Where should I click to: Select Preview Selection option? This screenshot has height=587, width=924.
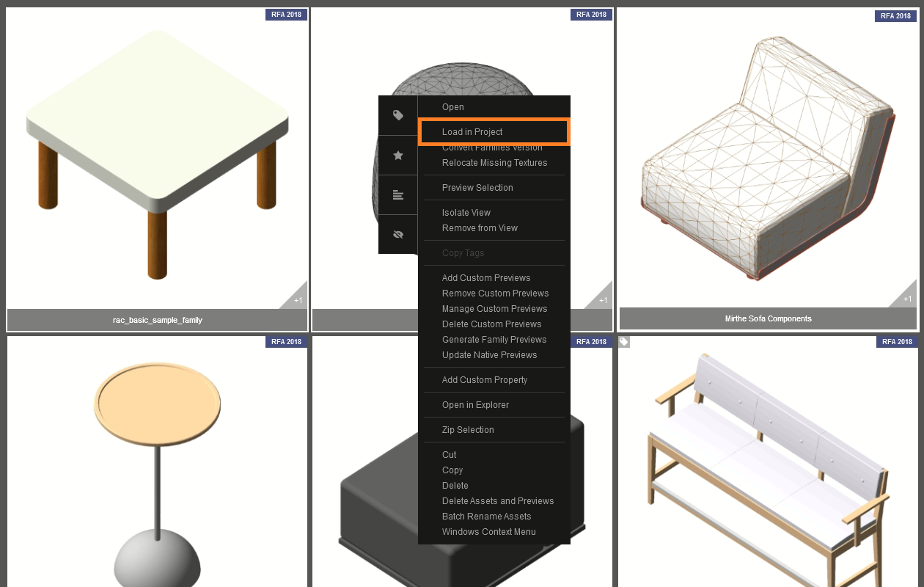(477, 188)
